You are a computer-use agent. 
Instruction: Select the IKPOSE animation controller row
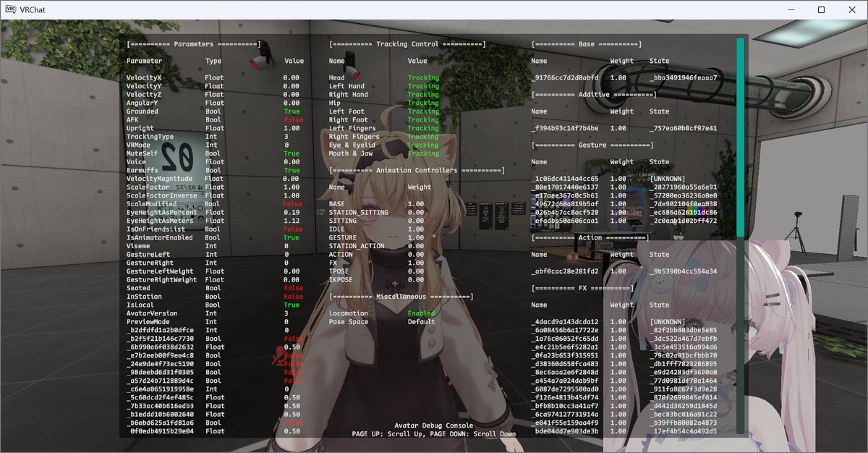(x=377, y=280)
